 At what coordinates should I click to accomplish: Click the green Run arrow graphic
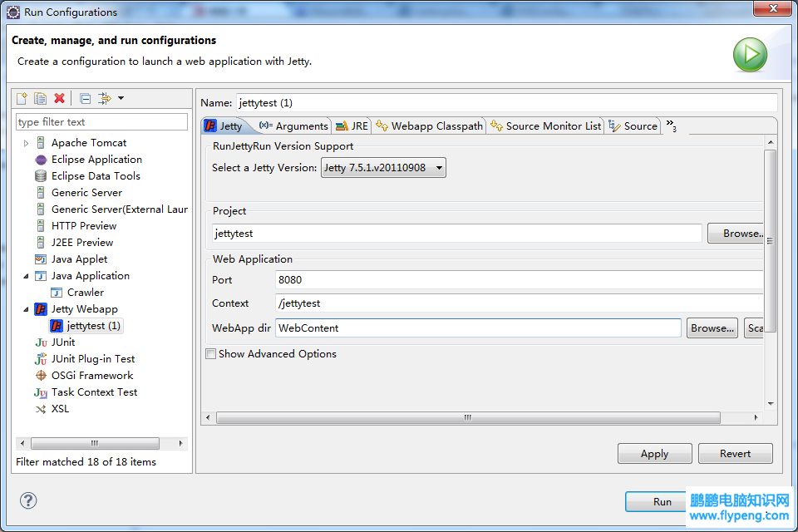(750, 55)
